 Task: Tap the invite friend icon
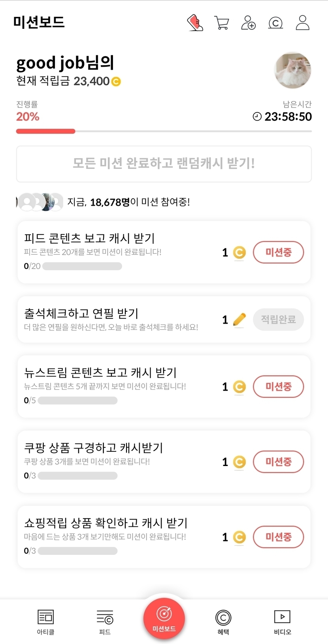pyautogui.click(x=248, y=23)
